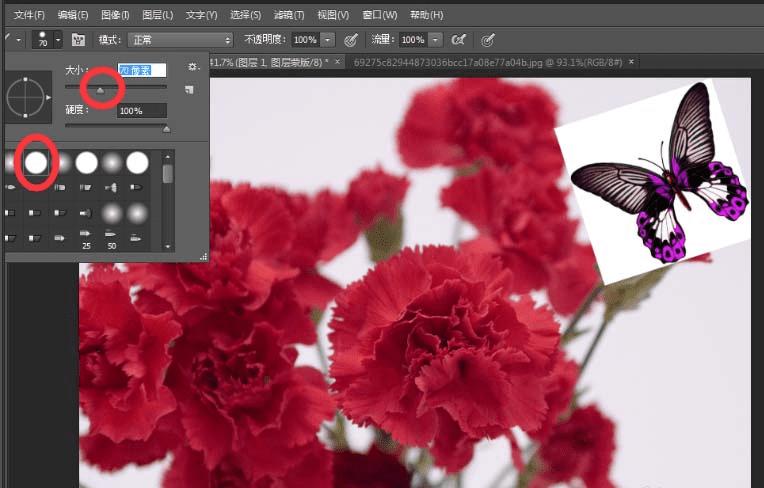Open the blend mode 模式 dropdown
Image resolution: width=764 pixels, height=488 pixels.
click(x=178, y=40)
